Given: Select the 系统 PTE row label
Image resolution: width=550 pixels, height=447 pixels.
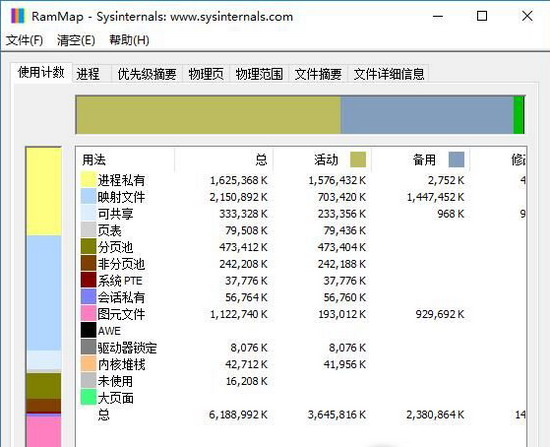Looking at the screenshot, I should [x=120, y=281].
